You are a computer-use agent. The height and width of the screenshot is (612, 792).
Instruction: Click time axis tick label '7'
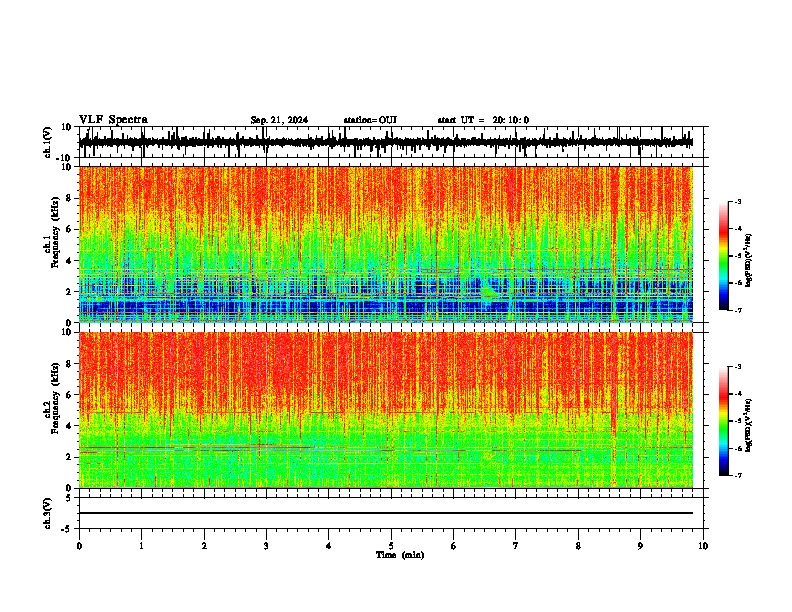(516, 546)
